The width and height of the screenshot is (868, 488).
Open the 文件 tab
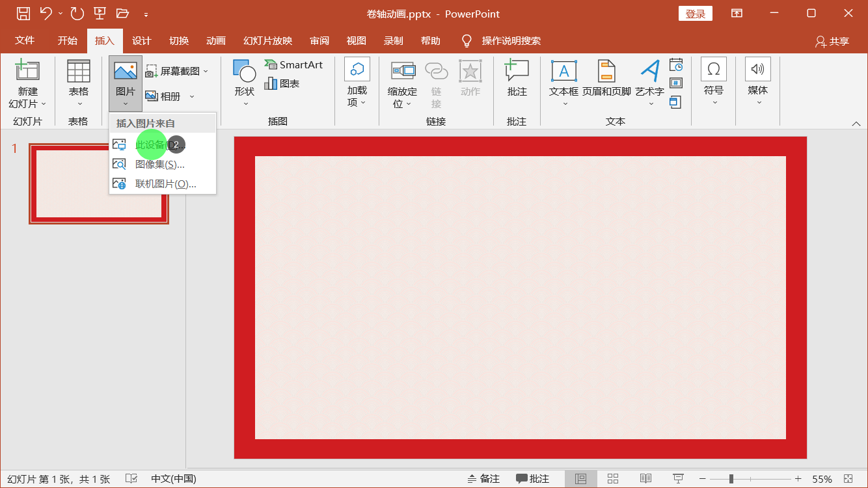pos(25,40)
